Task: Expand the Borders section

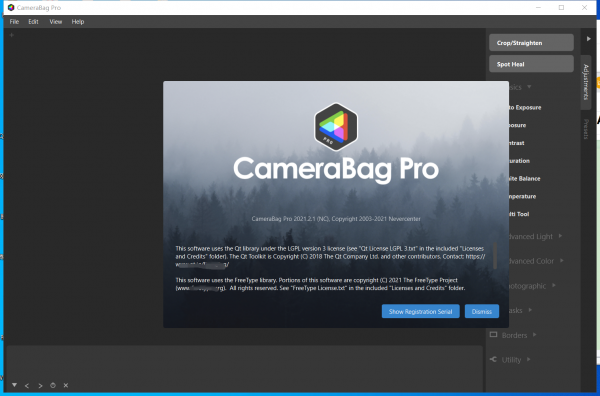Action: click(535, 335)
